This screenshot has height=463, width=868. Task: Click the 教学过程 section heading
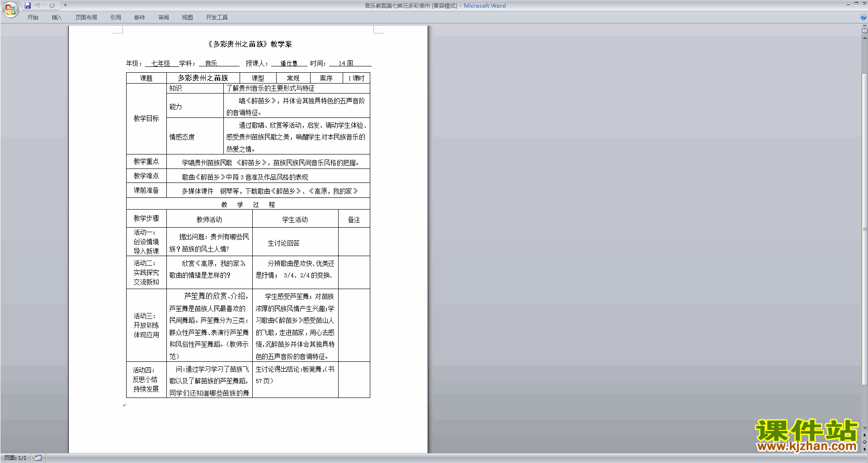pos(248,205)
